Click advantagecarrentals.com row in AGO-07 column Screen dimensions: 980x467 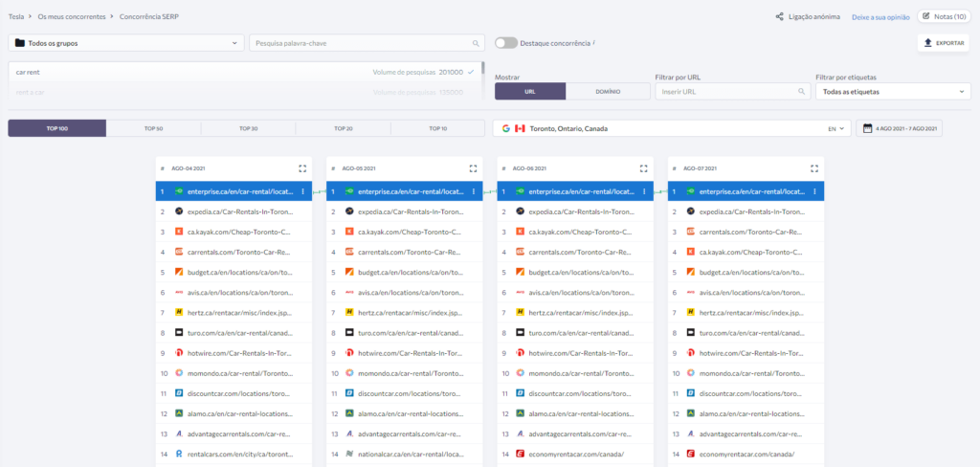pos(746,434)
